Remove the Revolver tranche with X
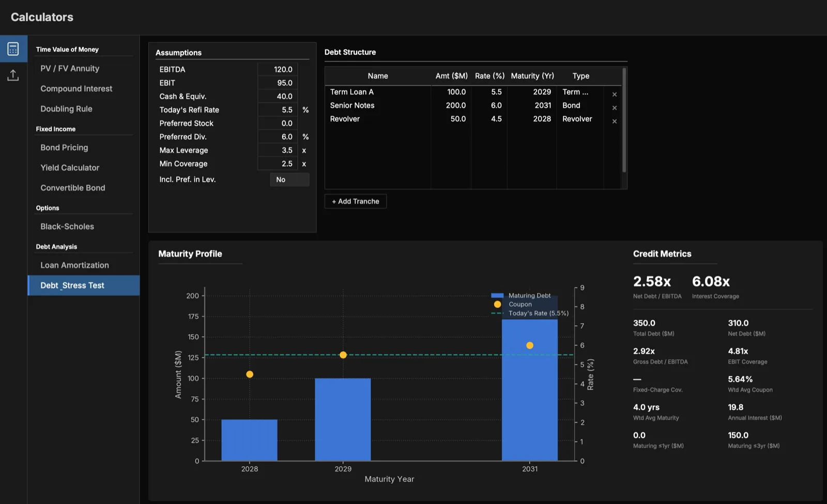Viewport: 827px width, 504px height. [615, 121]
